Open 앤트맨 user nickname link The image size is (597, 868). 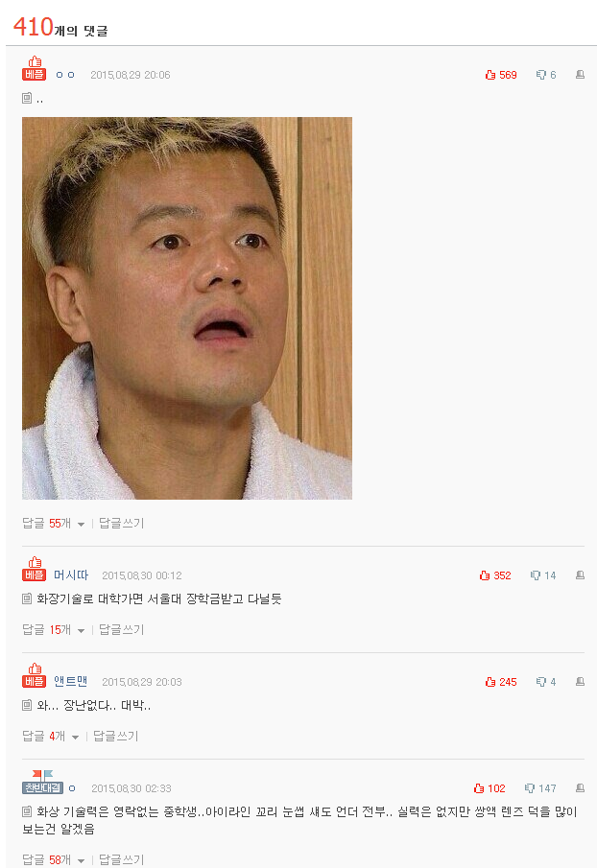pyautogui.click(x=70, y=681)
